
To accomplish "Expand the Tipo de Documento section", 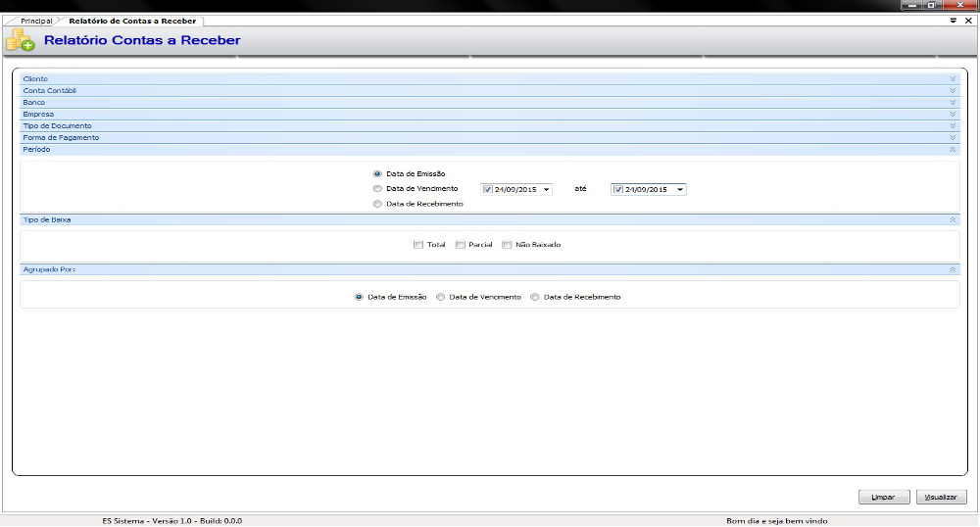I will click(x=952, y=125).
